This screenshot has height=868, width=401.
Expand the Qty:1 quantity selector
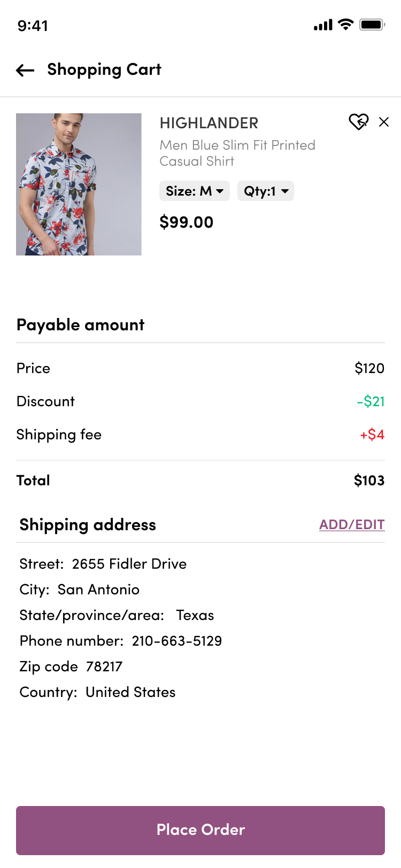[266, 191]
